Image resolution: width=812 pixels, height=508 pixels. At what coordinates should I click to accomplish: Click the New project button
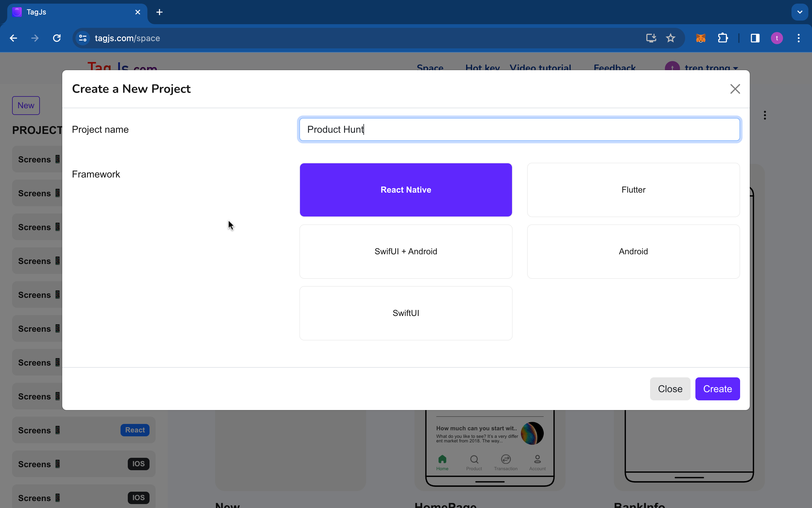(x=26, y=106)
